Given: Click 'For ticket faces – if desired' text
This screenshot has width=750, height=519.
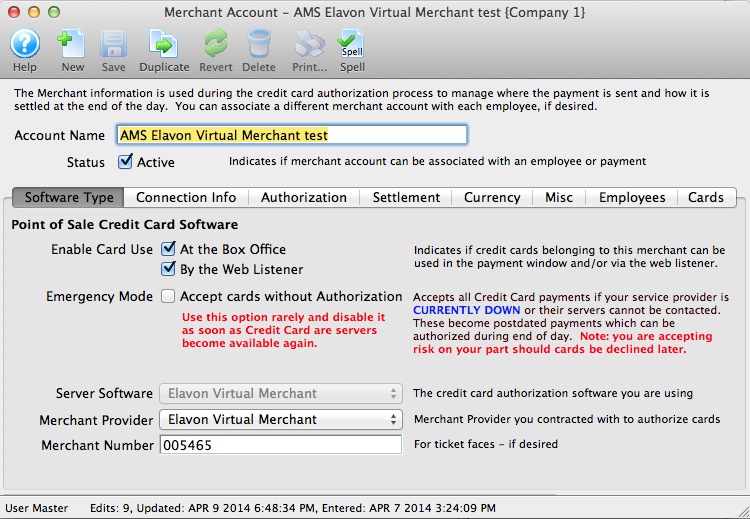Looking at the screenshot, I should (486, 444).
